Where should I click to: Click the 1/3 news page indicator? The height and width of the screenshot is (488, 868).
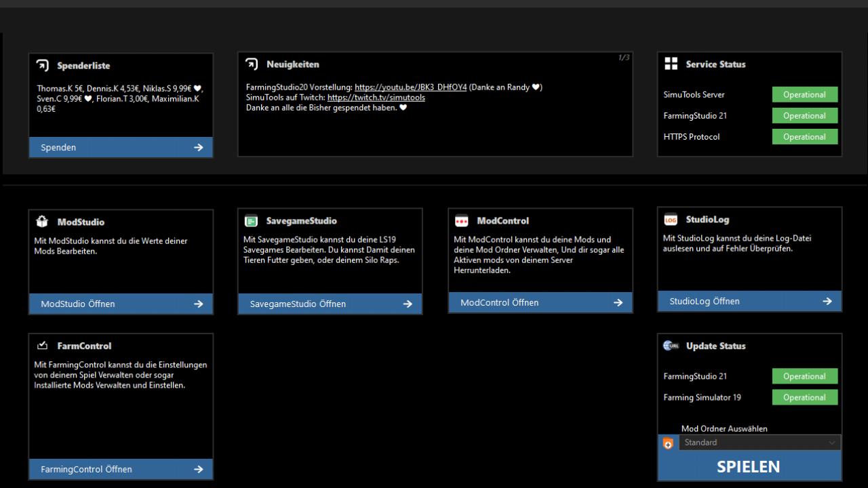624,58
